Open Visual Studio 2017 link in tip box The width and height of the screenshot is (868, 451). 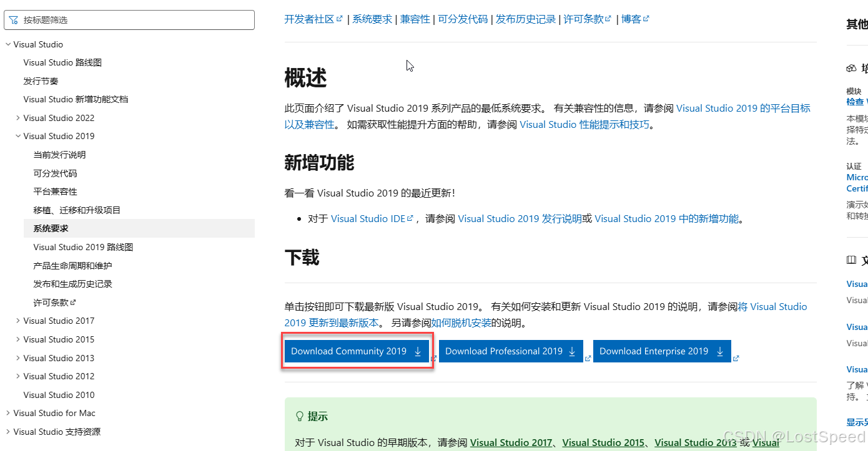click(x=511, y=442)
